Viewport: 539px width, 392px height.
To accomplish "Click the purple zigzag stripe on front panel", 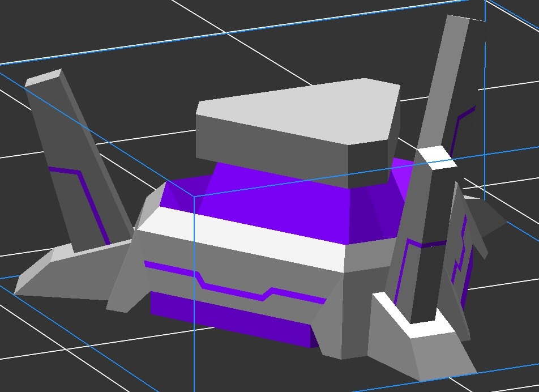I will (x=235, y=283).
